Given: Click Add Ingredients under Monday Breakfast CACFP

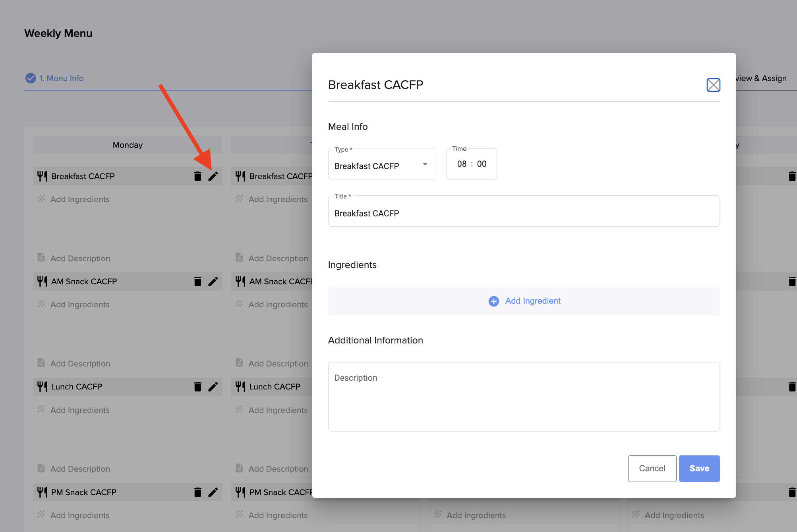Looking at the screenshot, I should click(x=79, y=199).
